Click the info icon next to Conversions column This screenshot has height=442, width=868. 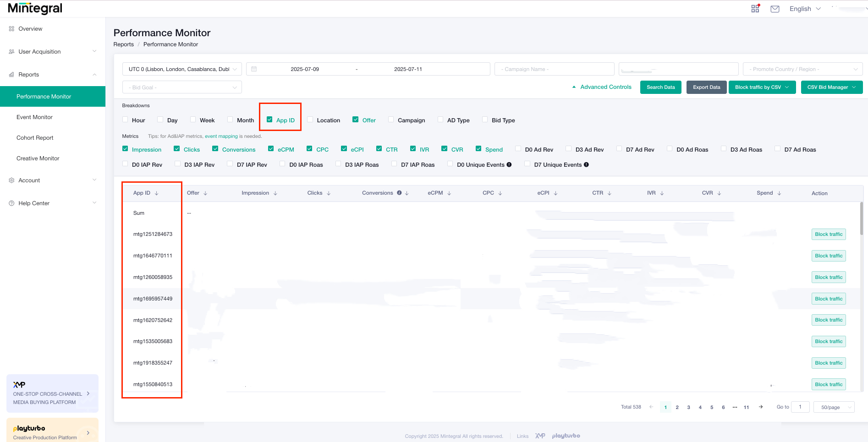pos(399,193)
